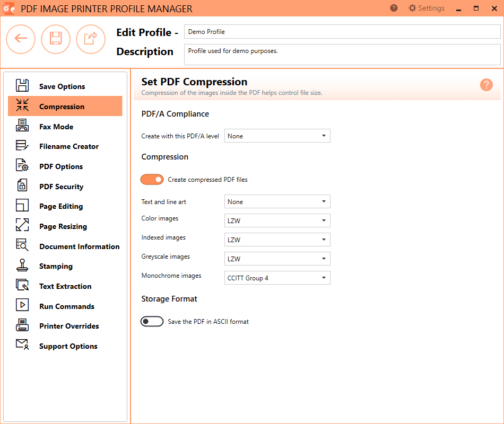Click the back arrow button

coord(21,39)
